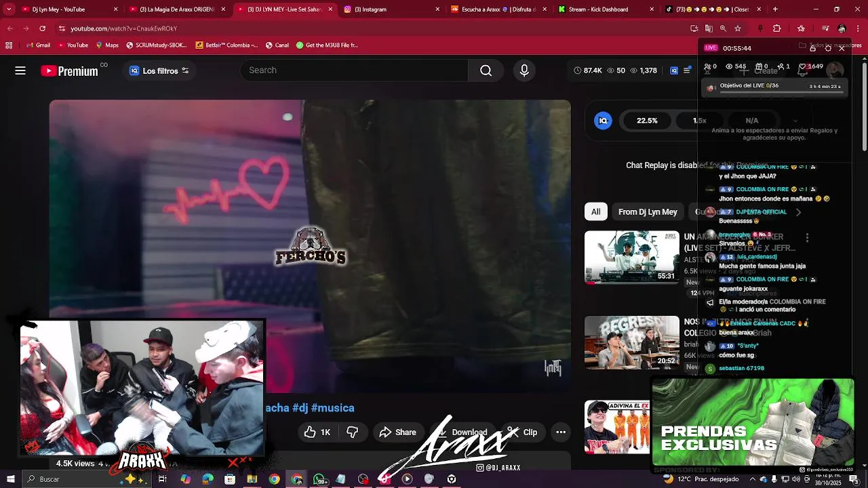The image size is (868, 488).
Task: Click the 1649 likes heart counter
Action: click(x=810, y=66)
